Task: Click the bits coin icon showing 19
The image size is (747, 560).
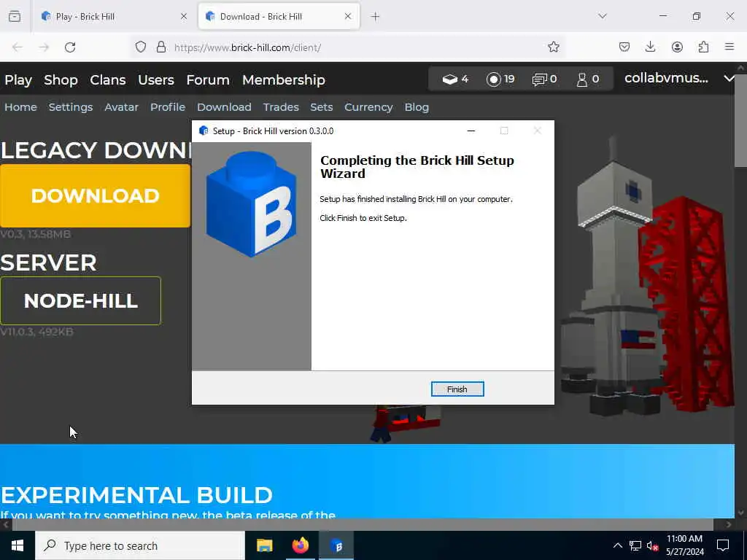Action: [494, 79]
